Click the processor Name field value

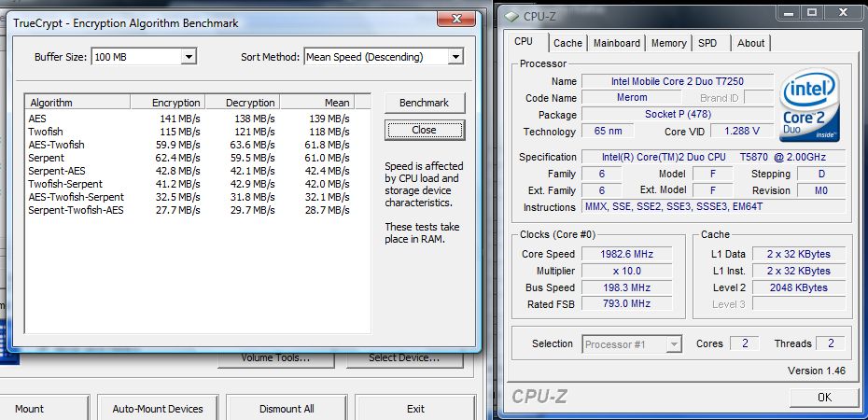click(678, 81)
